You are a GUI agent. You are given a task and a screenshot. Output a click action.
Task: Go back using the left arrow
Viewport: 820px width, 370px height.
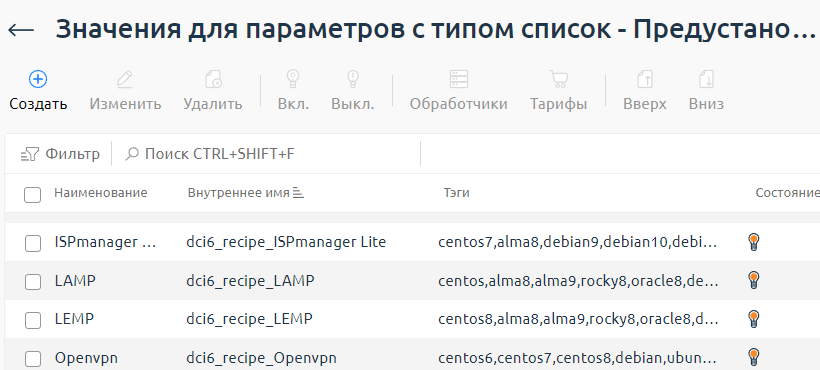pyautogui.click(x=21, y=30)
